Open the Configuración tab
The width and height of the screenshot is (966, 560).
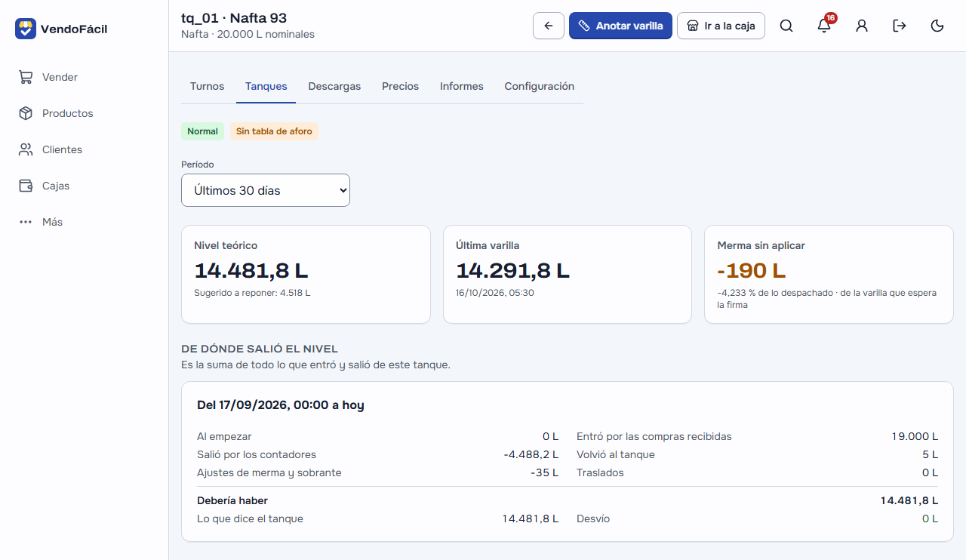click(540, 86)
